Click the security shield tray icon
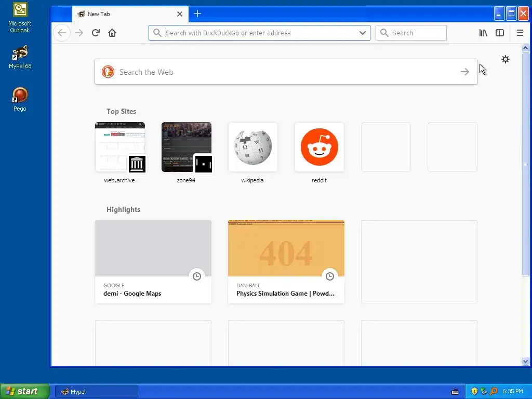This screenshot has width=532, height=399. [474, 392]
